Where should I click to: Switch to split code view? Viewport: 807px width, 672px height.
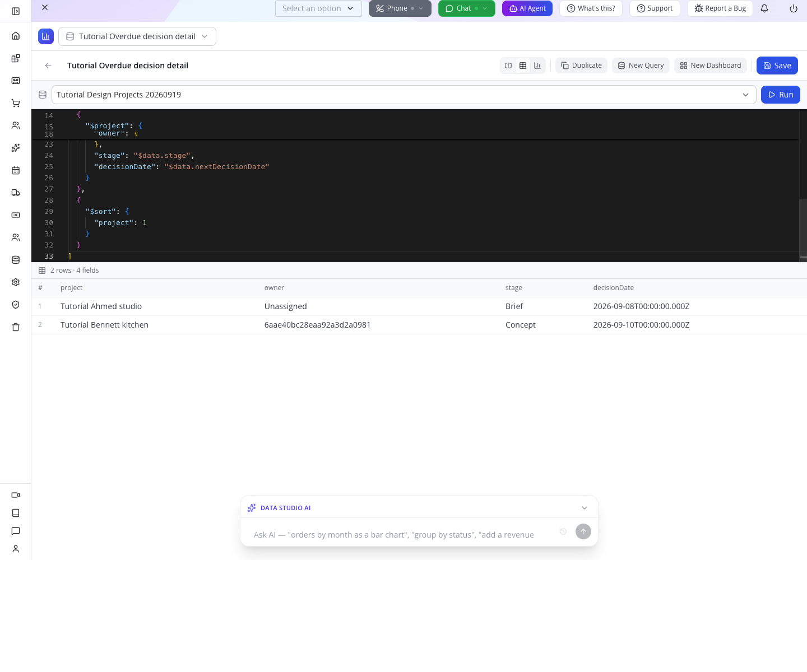508,66
